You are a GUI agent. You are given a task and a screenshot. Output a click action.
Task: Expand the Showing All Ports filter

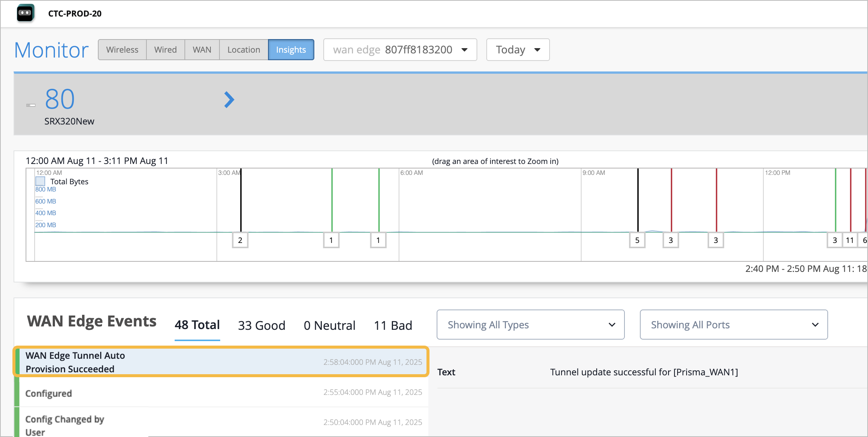734,325
